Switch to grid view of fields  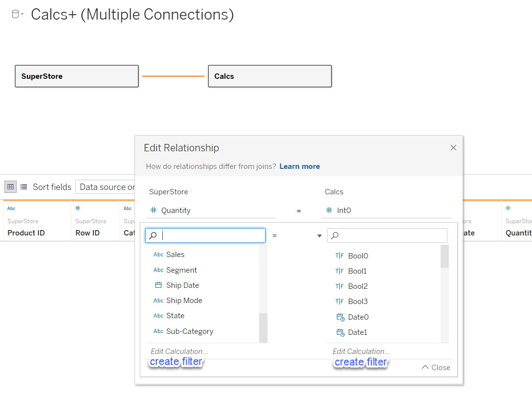(11, 187)
